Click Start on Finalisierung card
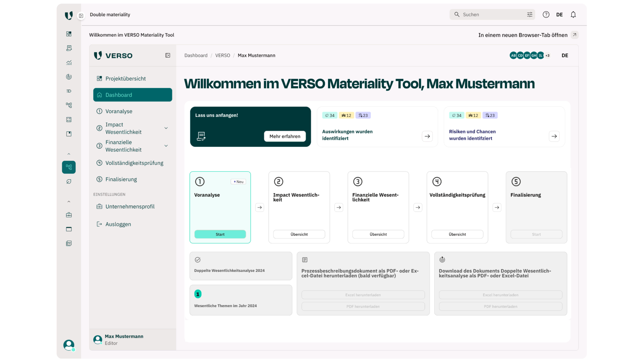The image size is (644, 362). click(536, 234)
